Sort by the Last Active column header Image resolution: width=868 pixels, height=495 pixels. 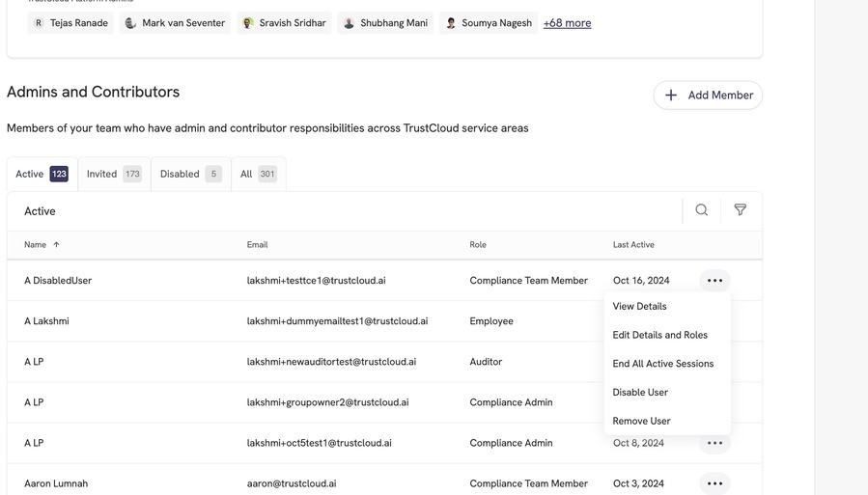(633, 244)
